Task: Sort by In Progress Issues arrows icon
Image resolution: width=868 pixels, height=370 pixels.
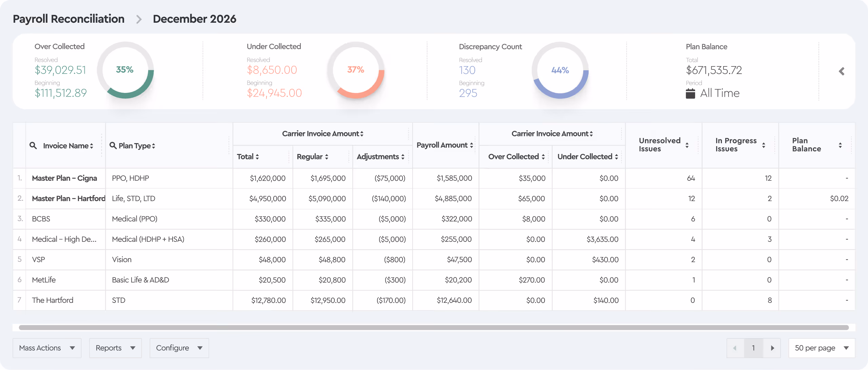Action: 764,145
